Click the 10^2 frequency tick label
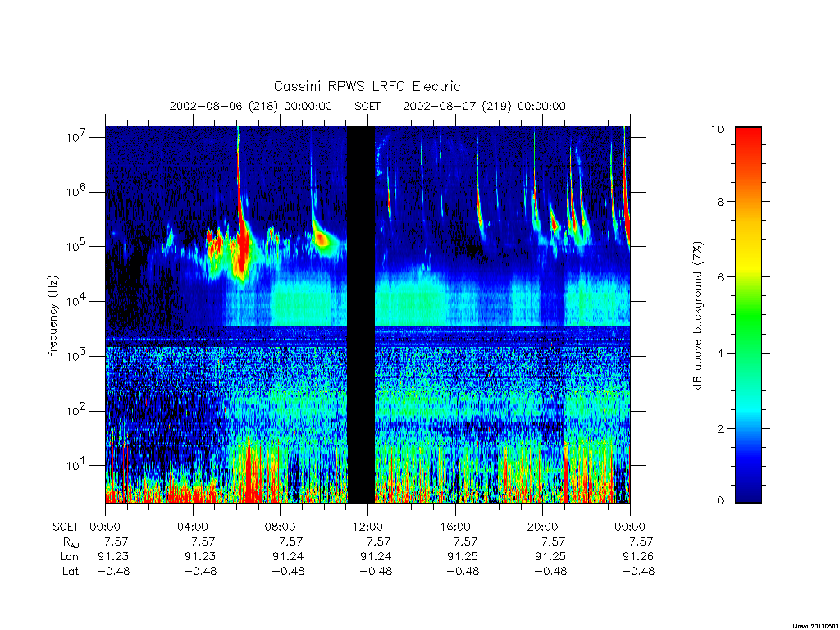Viewport: 840px width, 630px height. 77,411
